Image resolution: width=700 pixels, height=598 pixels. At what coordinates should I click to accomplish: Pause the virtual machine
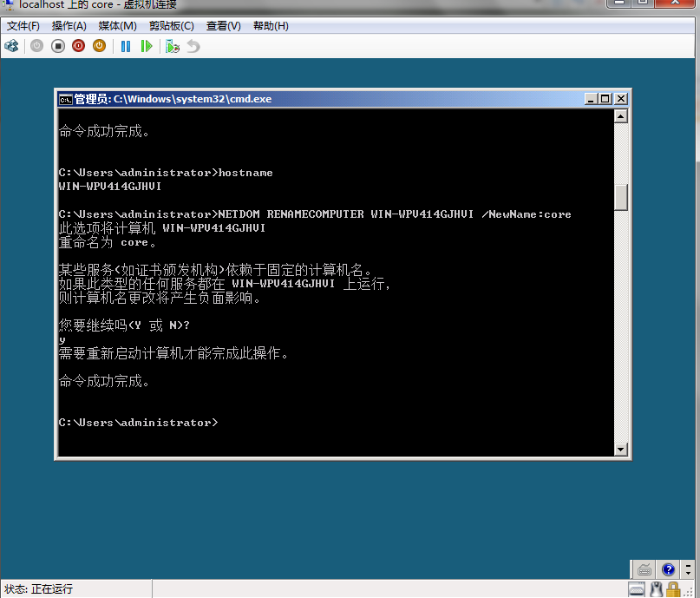[126, 46]
